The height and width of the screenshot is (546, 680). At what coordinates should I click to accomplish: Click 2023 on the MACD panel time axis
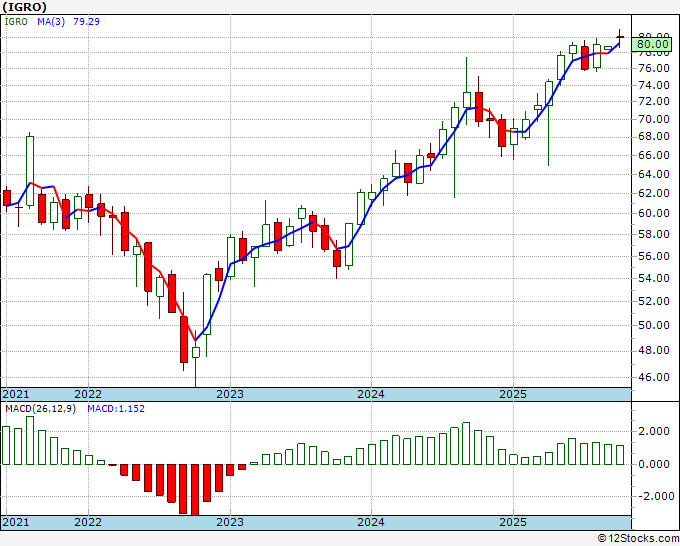230,522
